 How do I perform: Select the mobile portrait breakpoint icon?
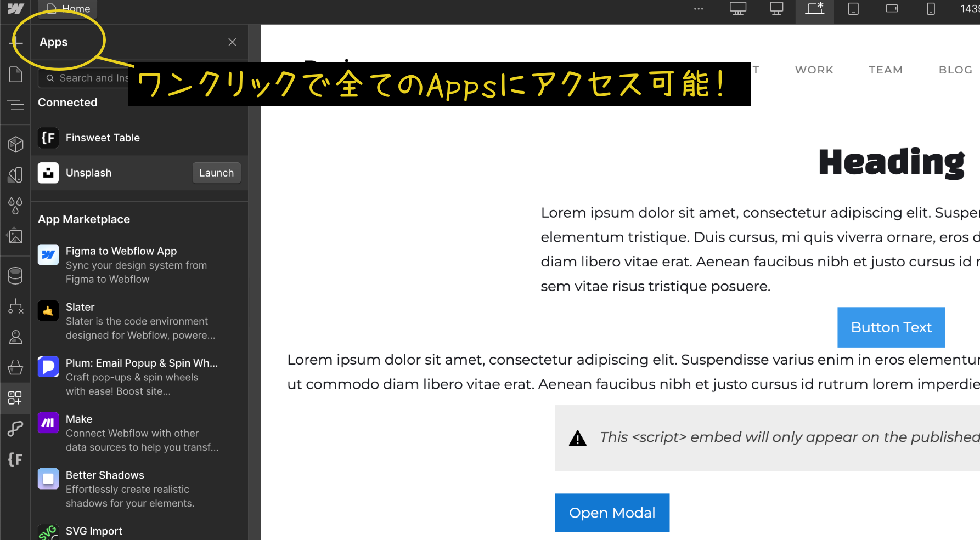point(931,9)
